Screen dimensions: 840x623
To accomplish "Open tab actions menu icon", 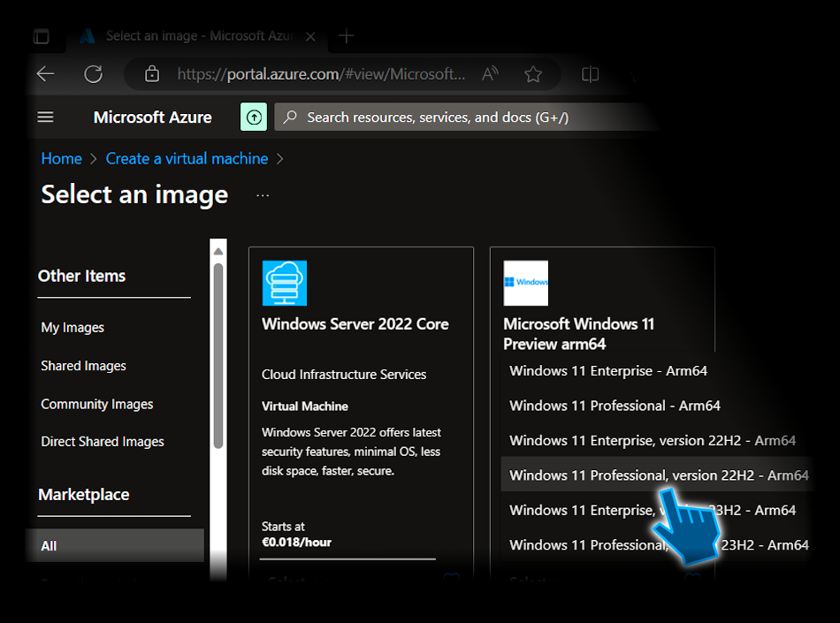I will point(42,36).
